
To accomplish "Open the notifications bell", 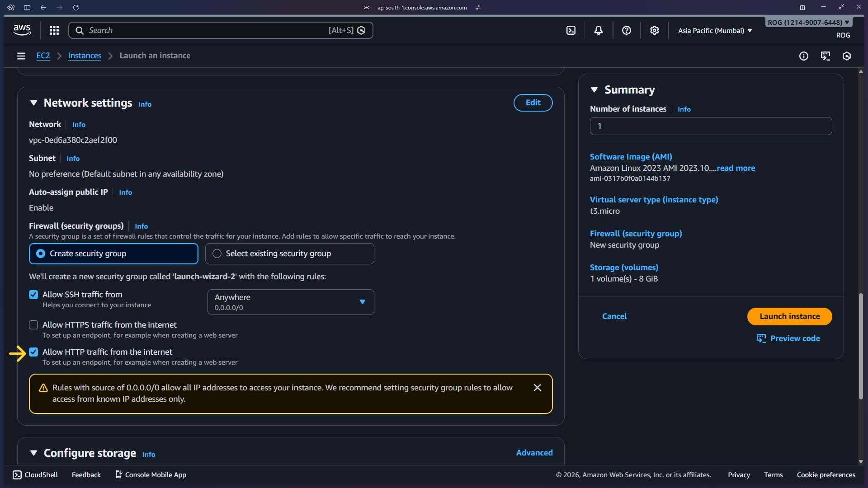I will pyautogui.click(x=599, y=30).
